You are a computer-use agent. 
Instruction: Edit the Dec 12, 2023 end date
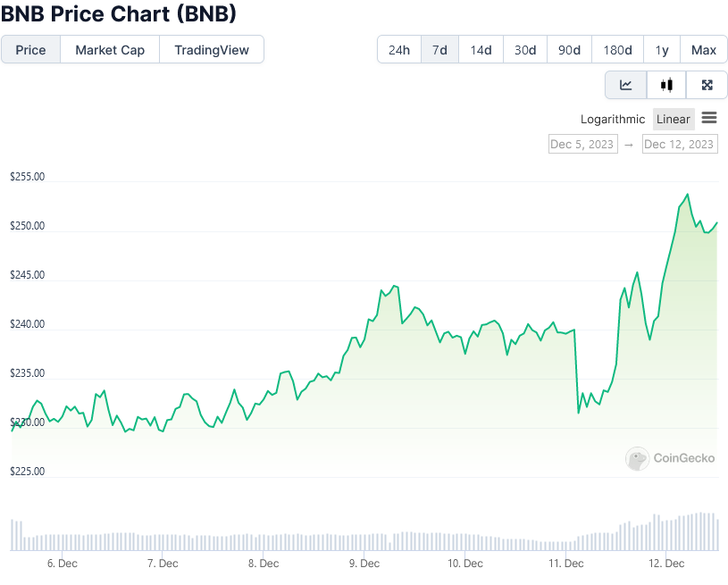(679, 145)
